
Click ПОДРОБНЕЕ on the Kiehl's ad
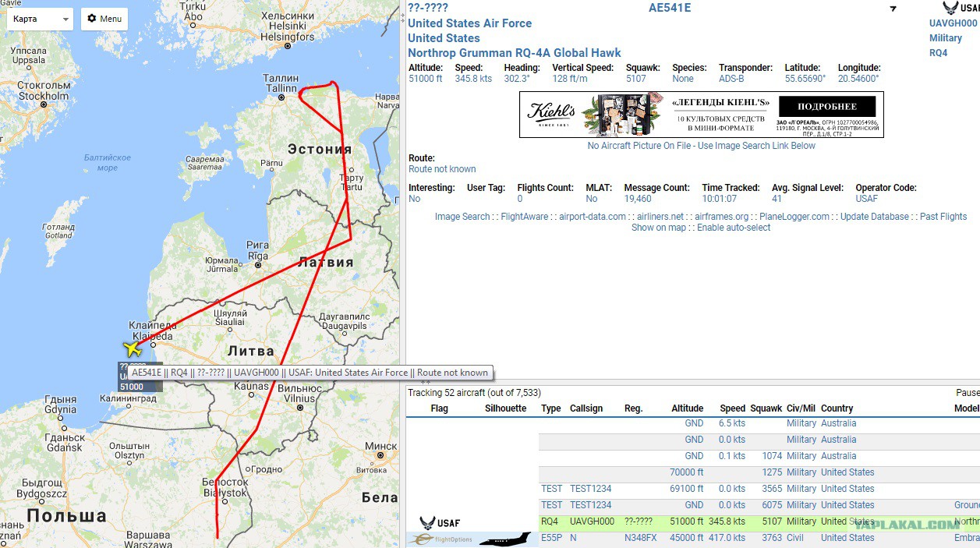(x=826, y=106)
